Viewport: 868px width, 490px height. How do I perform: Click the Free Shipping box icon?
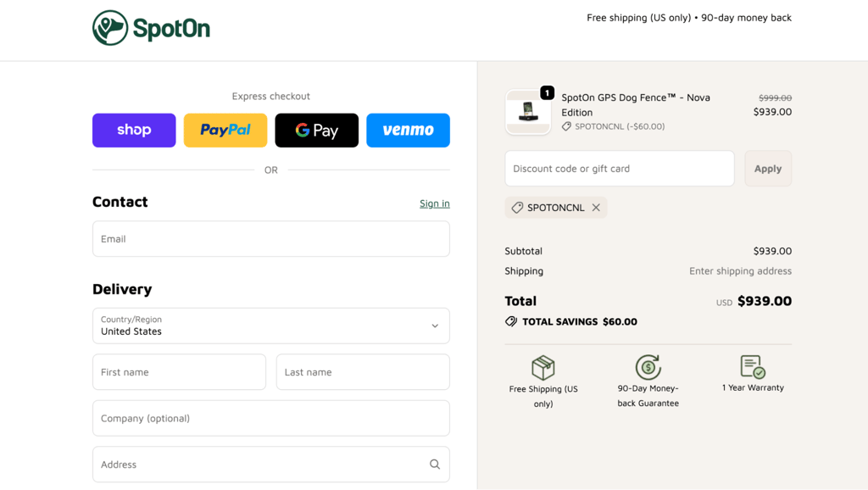click(x=543, y=367)
